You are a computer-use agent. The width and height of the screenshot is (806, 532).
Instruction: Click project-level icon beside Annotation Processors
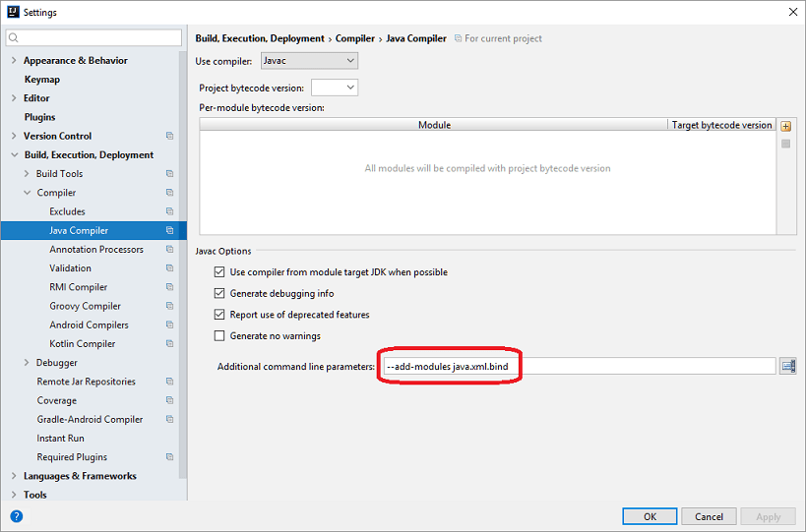[x=169, y=249]
